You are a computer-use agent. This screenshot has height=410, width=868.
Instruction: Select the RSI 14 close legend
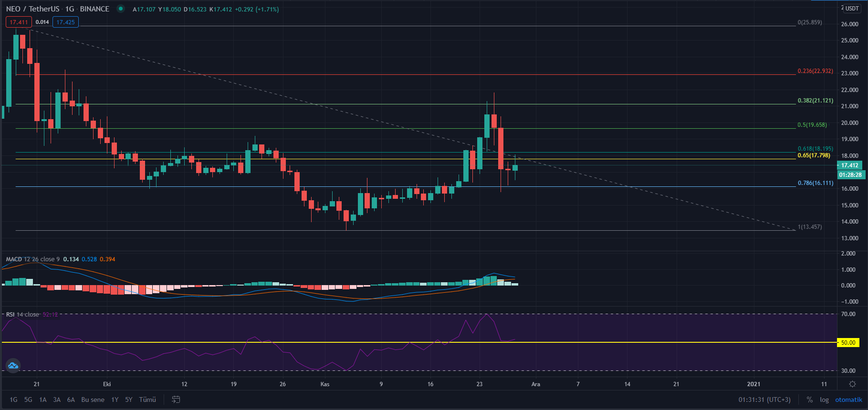click(22, 315)
